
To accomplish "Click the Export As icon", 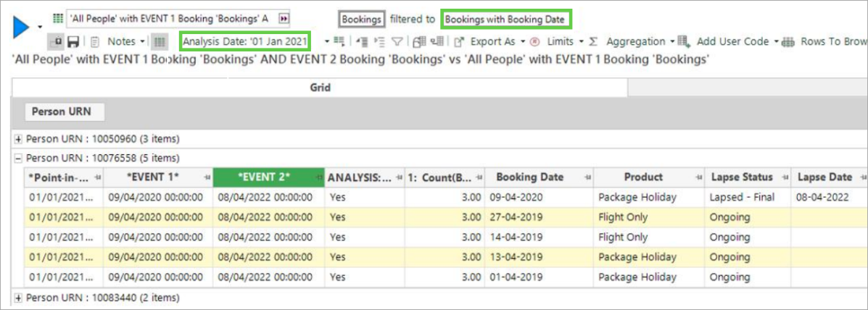I will point(458,42).
